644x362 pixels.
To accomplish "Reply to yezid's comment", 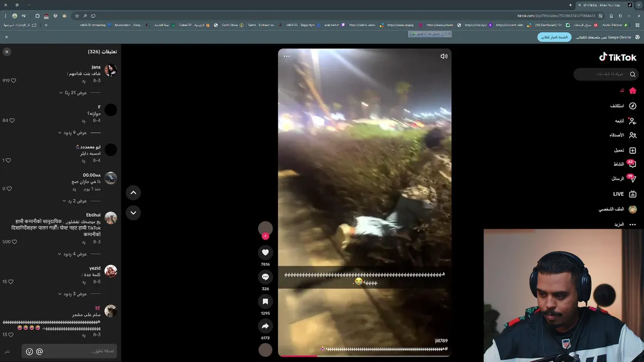I will [x=84, y=282].
